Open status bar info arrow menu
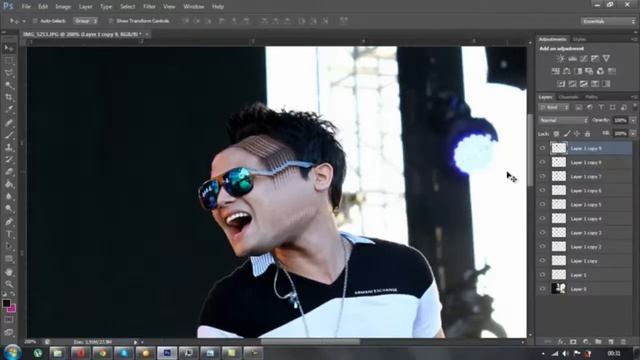Image resolution: width=640 pixels, height=360 pixels. tap(136, 342)
